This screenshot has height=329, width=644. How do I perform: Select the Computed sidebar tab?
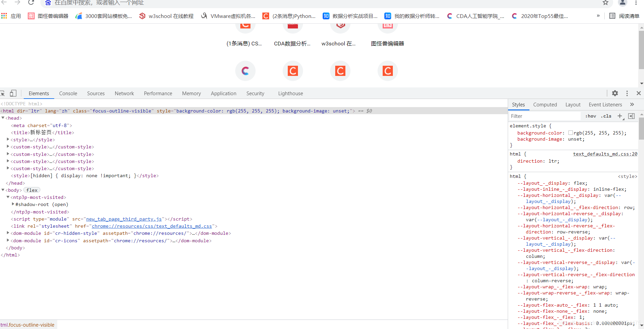[545, 105]
